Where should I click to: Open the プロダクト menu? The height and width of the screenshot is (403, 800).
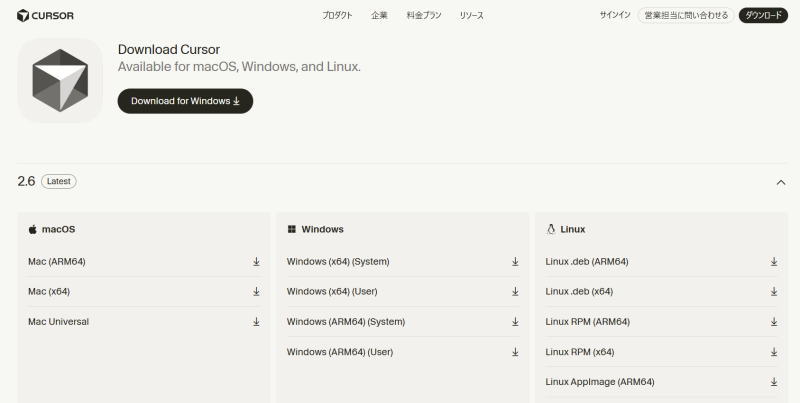337,15
